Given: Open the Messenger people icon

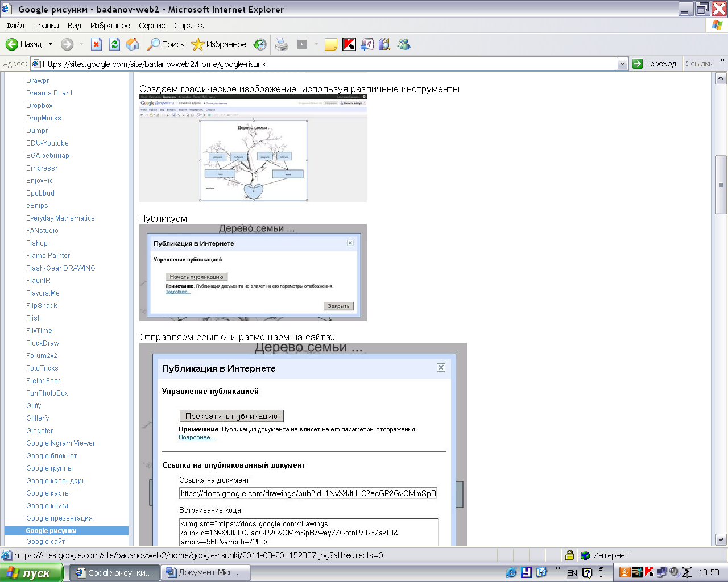Looking at the screenshot, I should coord(404,44).
